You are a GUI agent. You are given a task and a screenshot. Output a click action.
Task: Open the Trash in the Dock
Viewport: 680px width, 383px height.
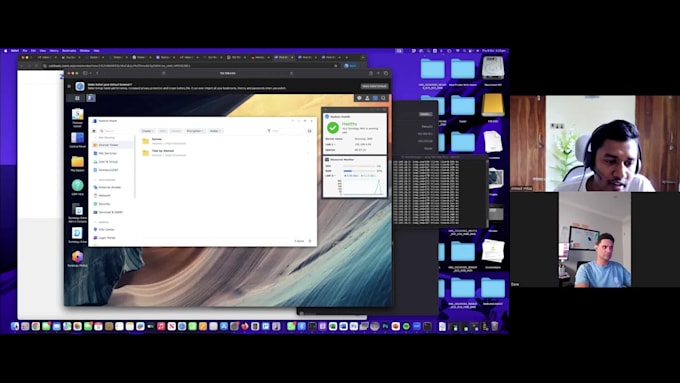[x=494, y=326]
